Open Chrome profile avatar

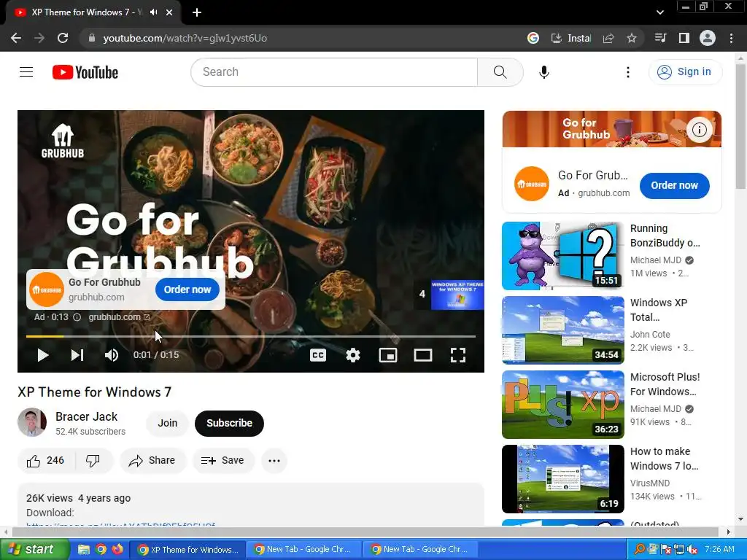[x=708, y=38]
